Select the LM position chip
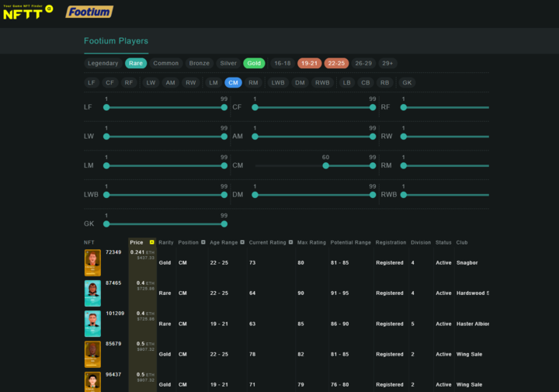 214,83
